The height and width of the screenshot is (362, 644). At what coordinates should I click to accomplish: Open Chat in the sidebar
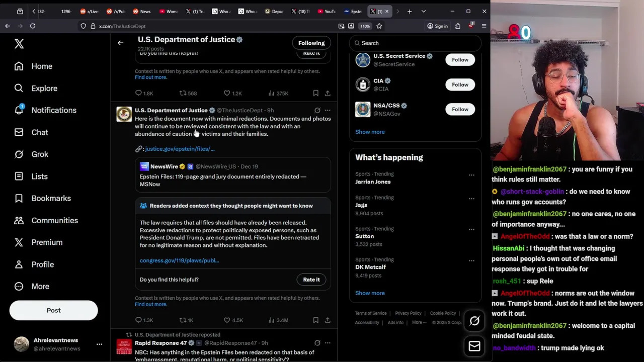(x=31, y=132)
